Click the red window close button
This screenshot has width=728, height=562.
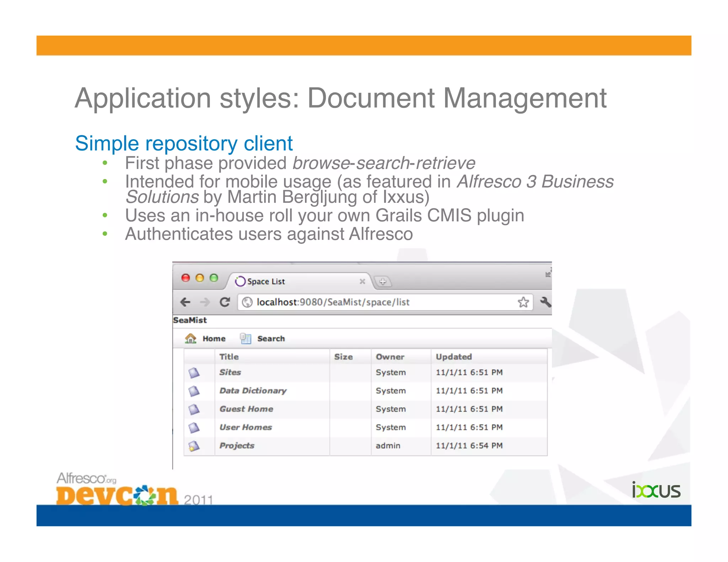186,278
